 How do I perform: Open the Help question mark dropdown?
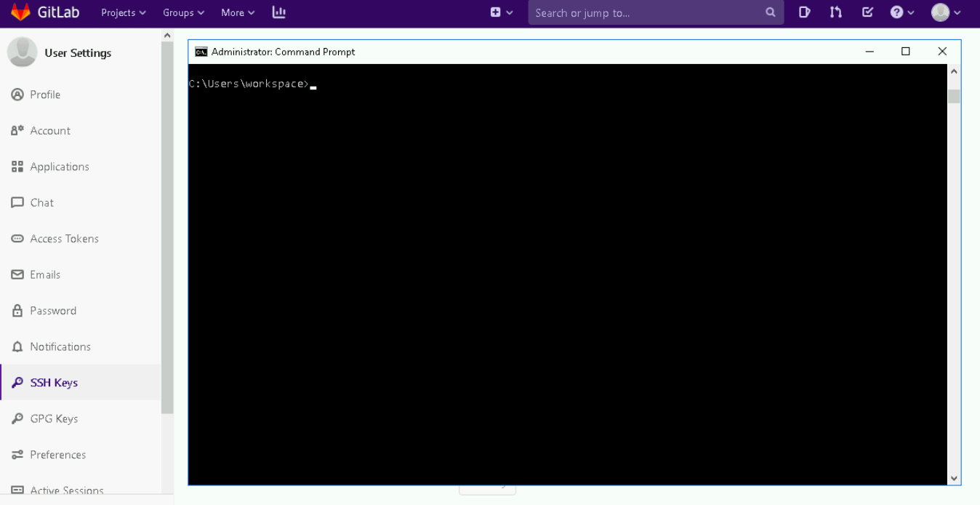tap(902, 12)
